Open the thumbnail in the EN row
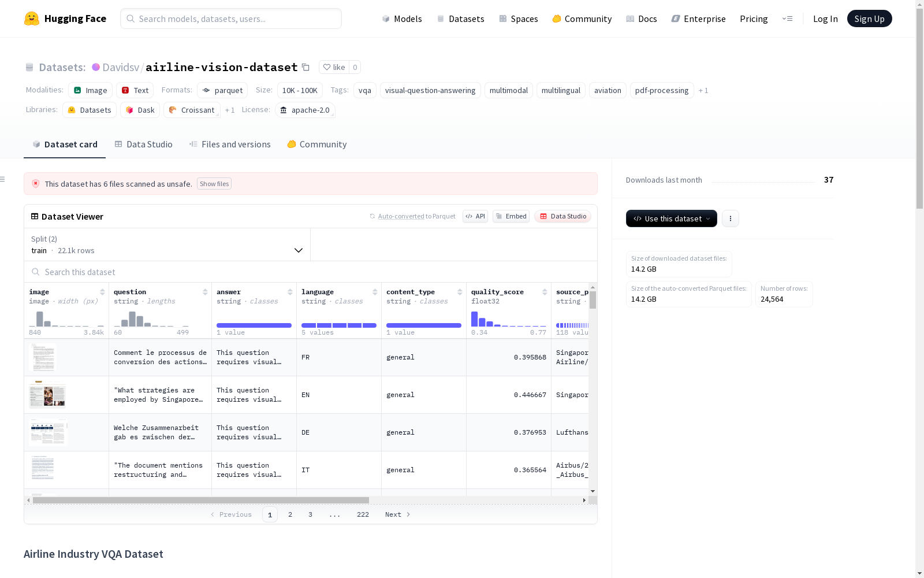 tap(47, 395)
